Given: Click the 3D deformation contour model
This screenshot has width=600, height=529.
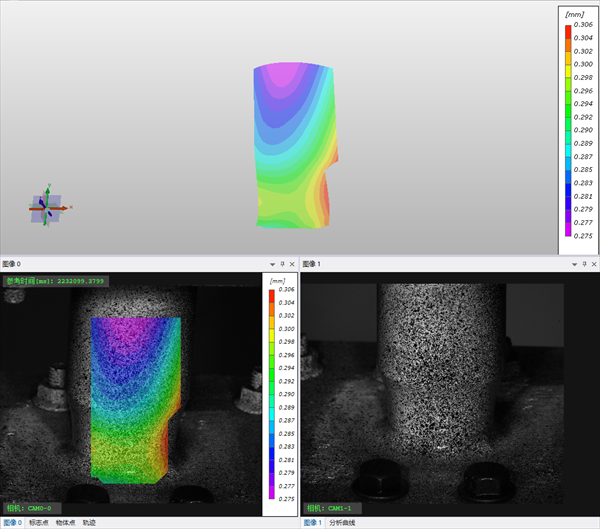Looking at the screenshot, I should coord(295,145).
